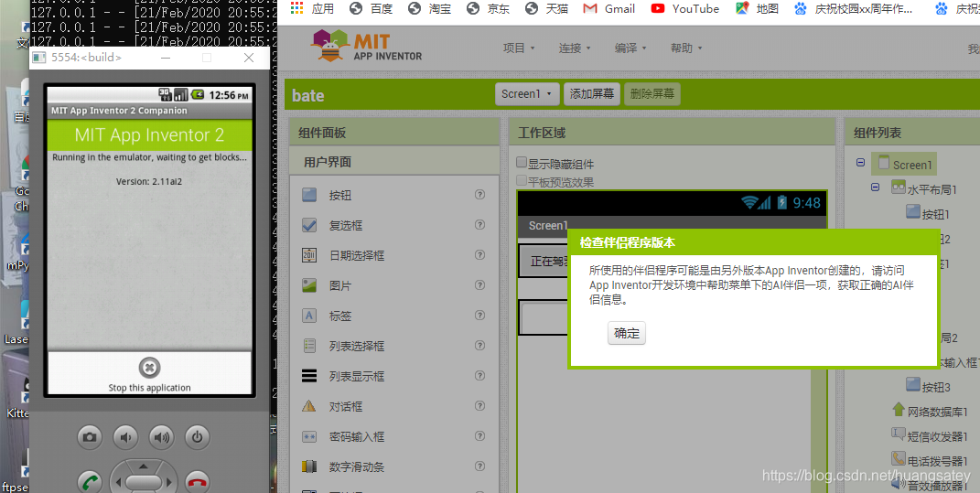980x493 pixels.
Task: Open help for 对话框 component
Action: coord(480,405)
